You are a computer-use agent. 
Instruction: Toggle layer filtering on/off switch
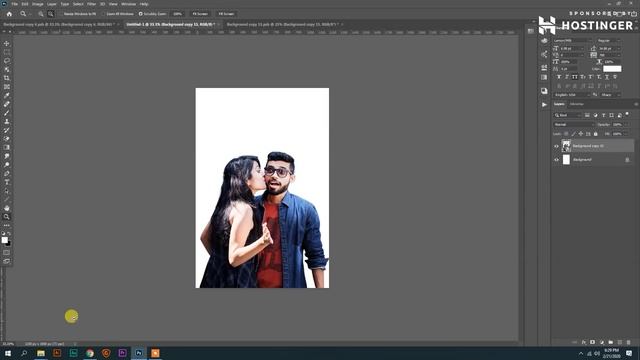[x=627, y=115]
